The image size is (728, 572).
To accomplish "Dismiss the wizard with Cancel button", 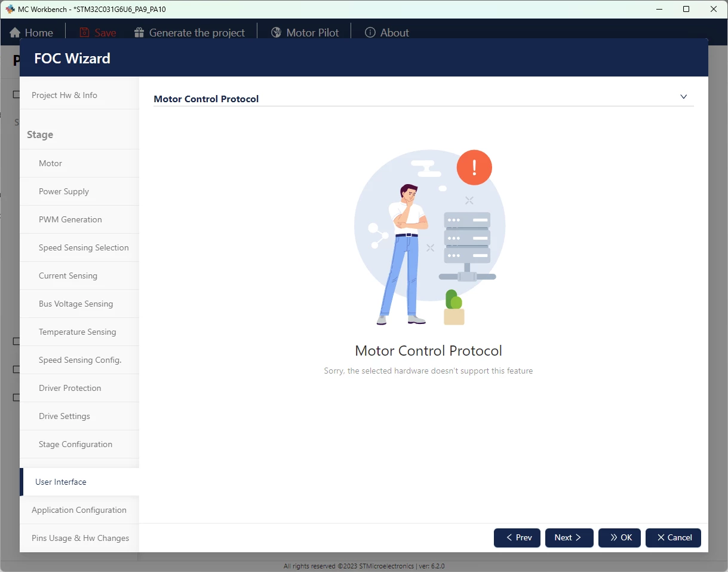I will point(673,538).
